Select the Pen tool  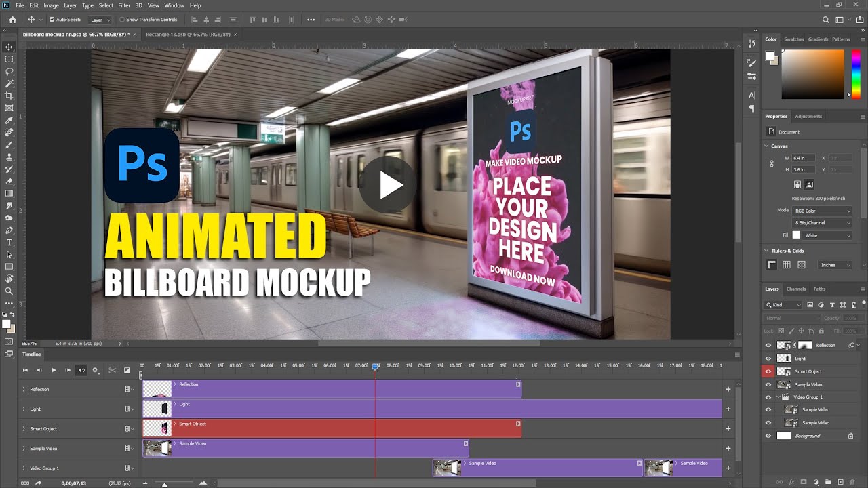pyautogui.click(x=9, y=230)
